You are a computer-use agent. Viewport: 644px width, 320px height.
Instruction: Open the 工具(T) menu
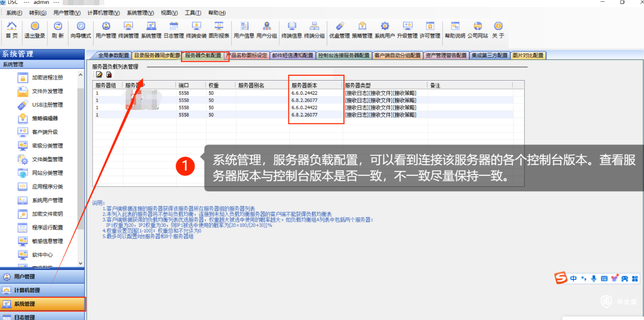193,13
